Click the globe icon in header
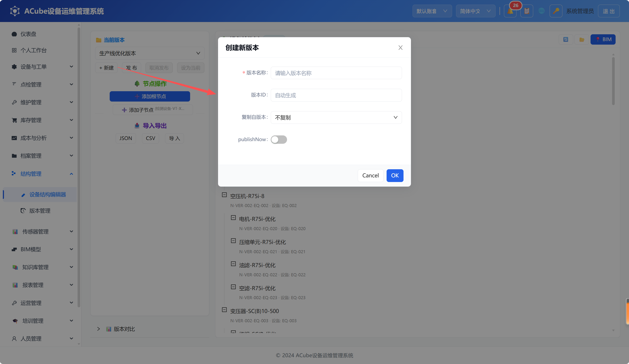Screen dimensions: 629x364 (x=541, y=11)
